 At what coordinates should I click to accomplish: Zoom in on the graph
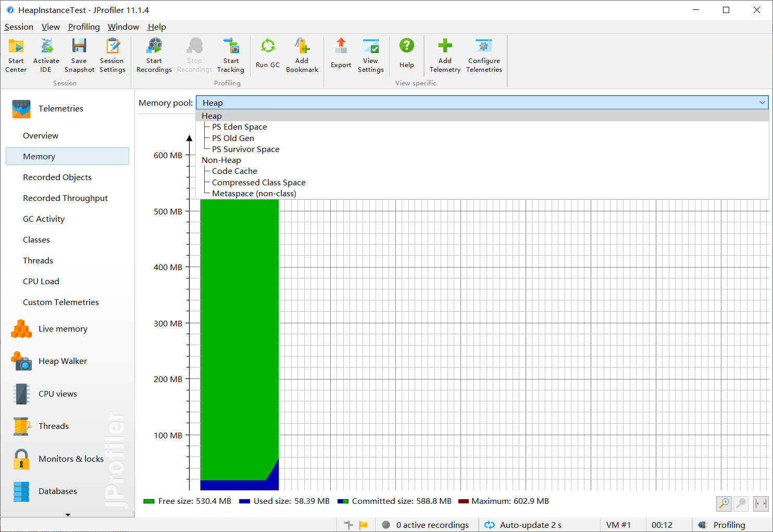pyautogui.click(x=724, y=503)
